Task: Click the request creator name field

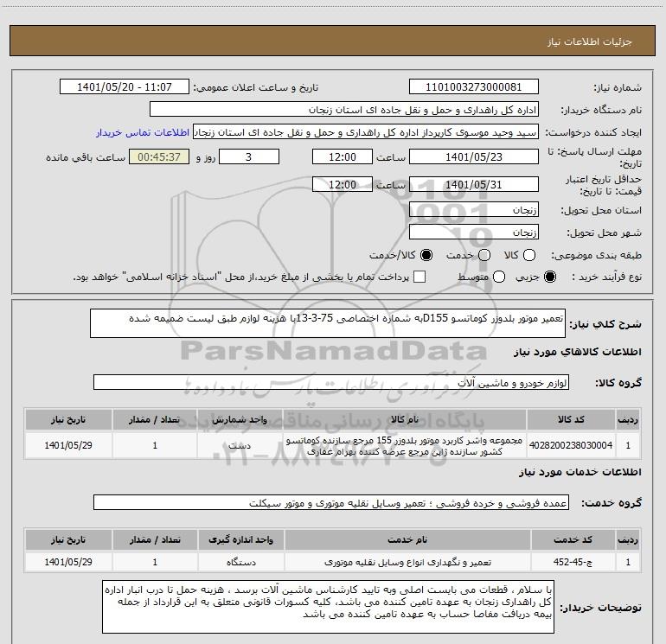Action: (366, 132)
